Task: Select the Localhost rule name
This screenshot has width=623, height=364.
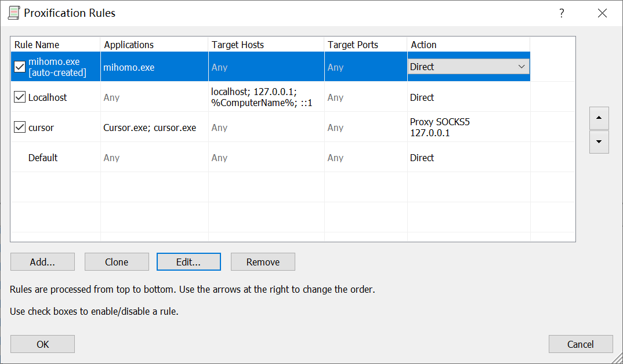Action: (x=48, y=97)
